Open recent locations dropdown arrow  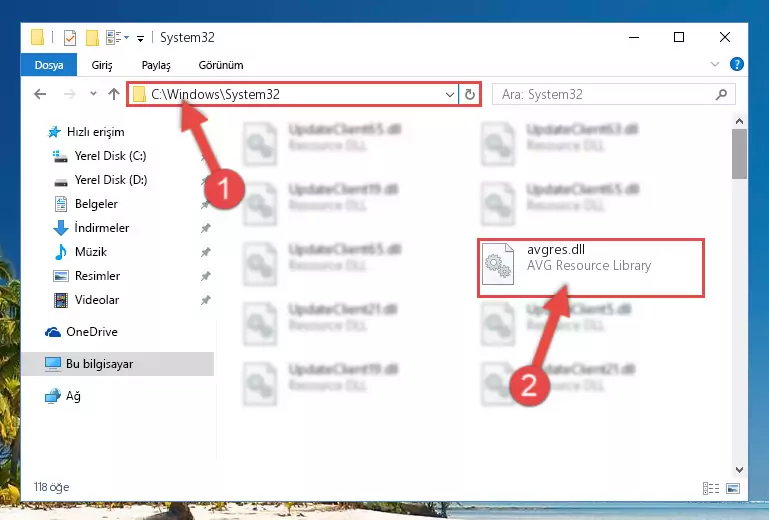click(x=93, y=93)
